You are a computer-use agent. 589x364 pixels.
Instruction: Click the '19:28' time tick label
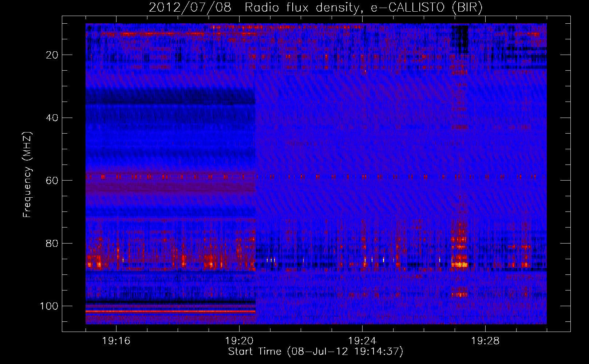tap(485, 341)
